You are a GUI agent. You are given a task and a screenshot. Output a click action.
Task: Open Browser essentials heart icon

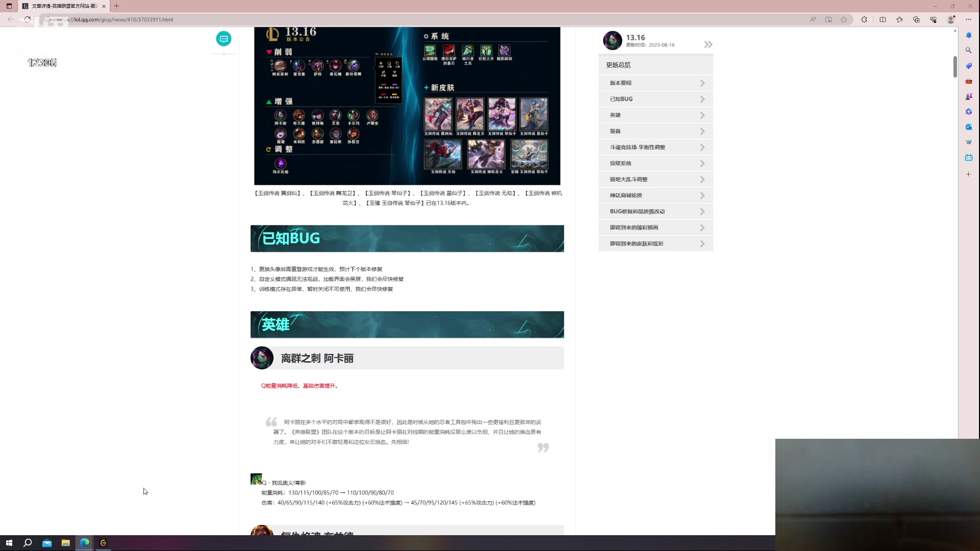[x=933, y=19]
